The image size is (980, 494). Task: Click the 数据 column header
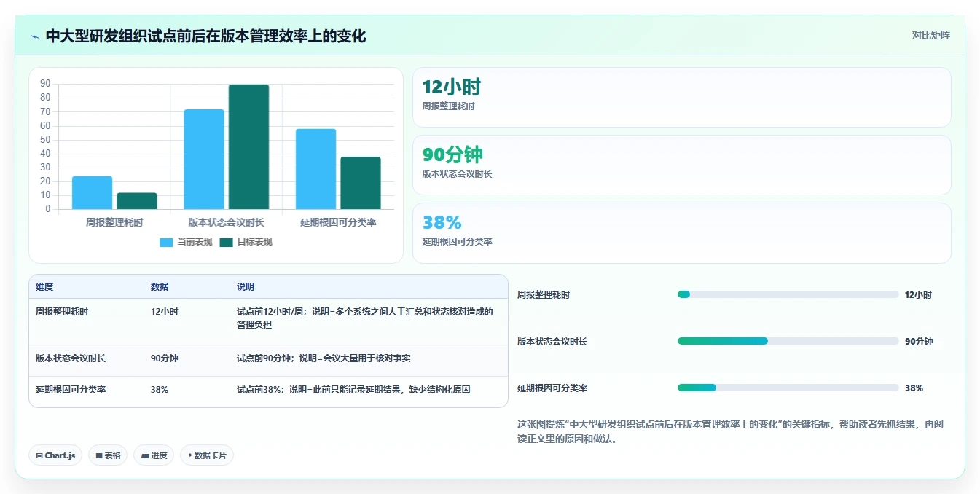pos(160,287)
